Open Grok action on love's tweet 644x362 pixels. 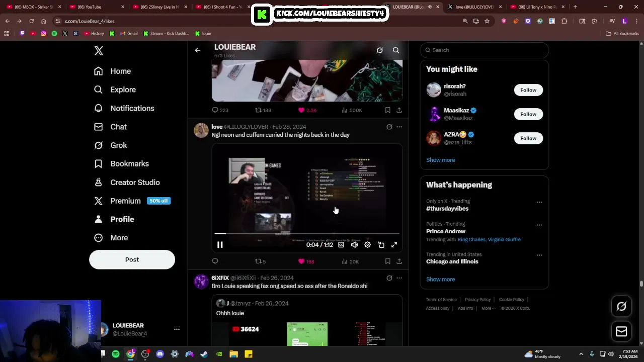pos(389,127)
